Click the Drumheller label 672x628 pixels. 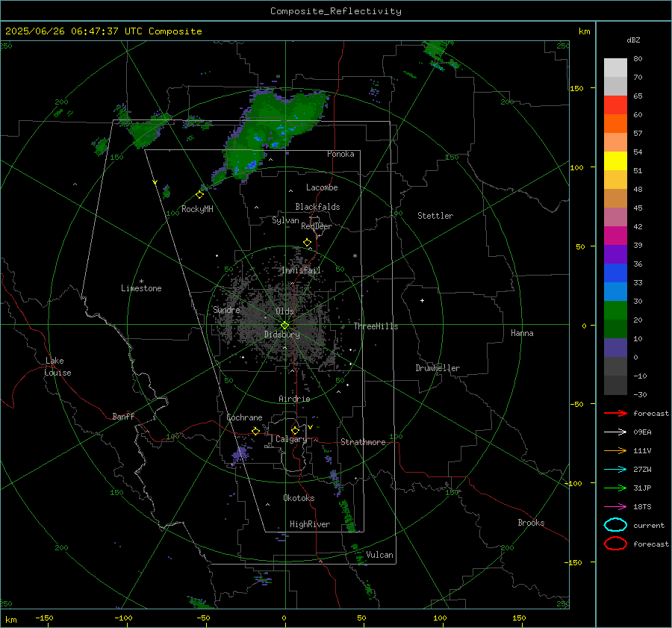point(438,368)
